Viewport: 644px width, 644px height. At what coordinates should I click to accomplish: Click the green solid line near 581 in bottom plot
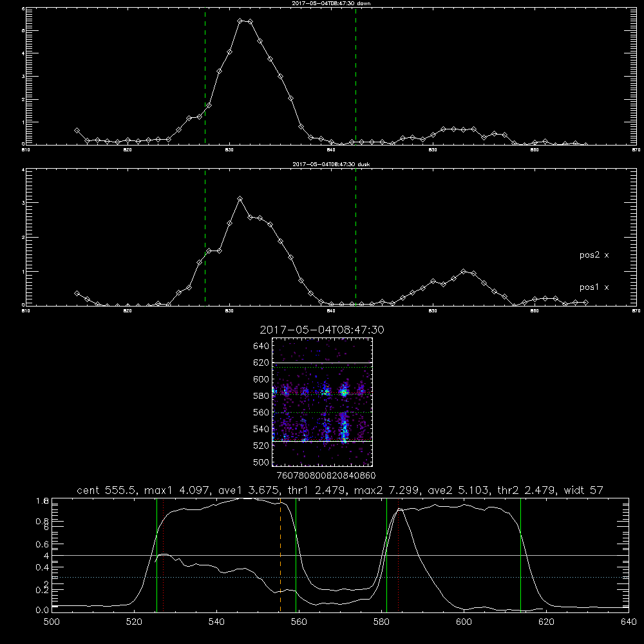[x=386, y=555]
